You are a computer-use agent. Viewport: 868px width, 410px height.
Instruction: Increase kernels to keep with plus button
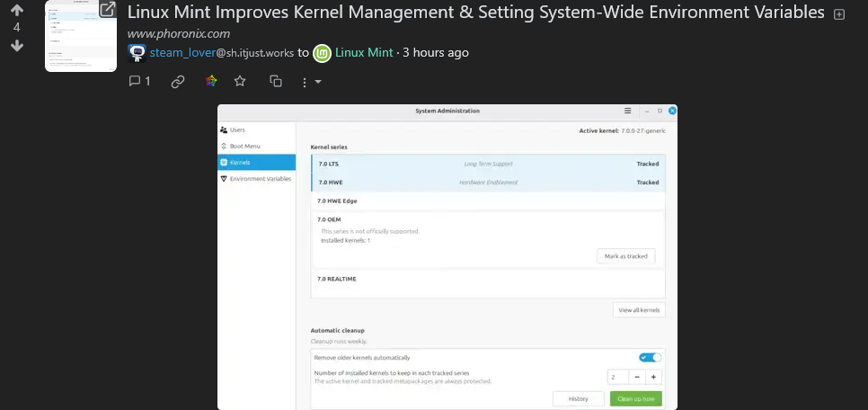point(654,378)
